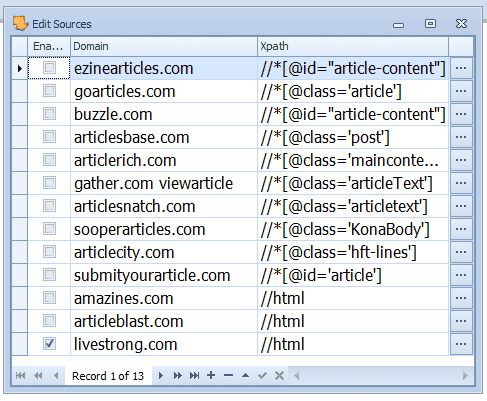The width and height of the screenshot is (487, 401).
Task: Click the checkmark end-edit icon
Action: (262, 376)
